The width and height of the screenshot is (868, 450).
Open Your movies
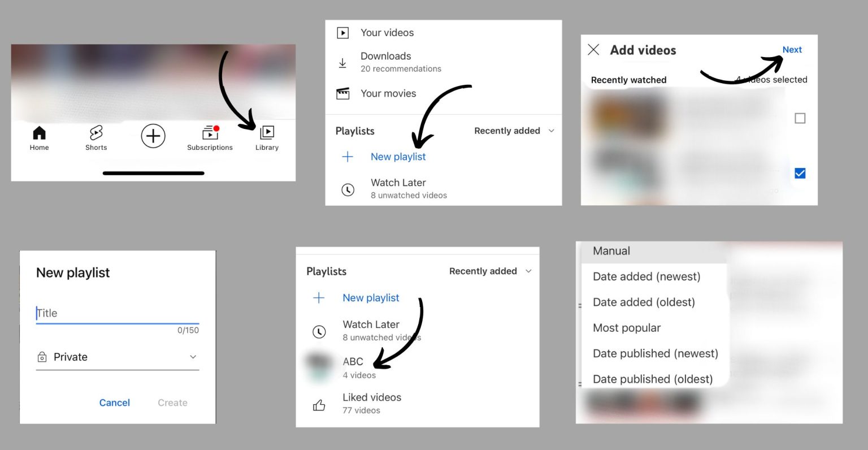[388, 93]
